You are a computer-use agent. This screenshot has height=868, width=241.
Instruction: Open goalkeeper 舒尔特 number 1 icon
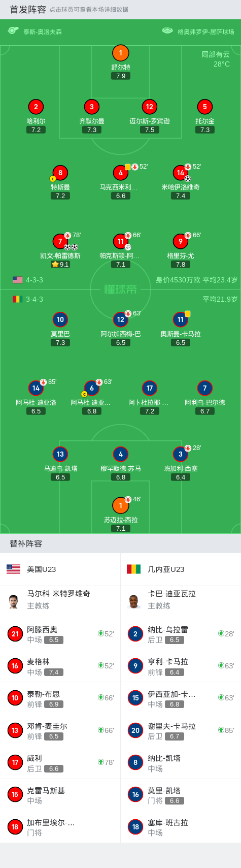(x=120, y=53)
